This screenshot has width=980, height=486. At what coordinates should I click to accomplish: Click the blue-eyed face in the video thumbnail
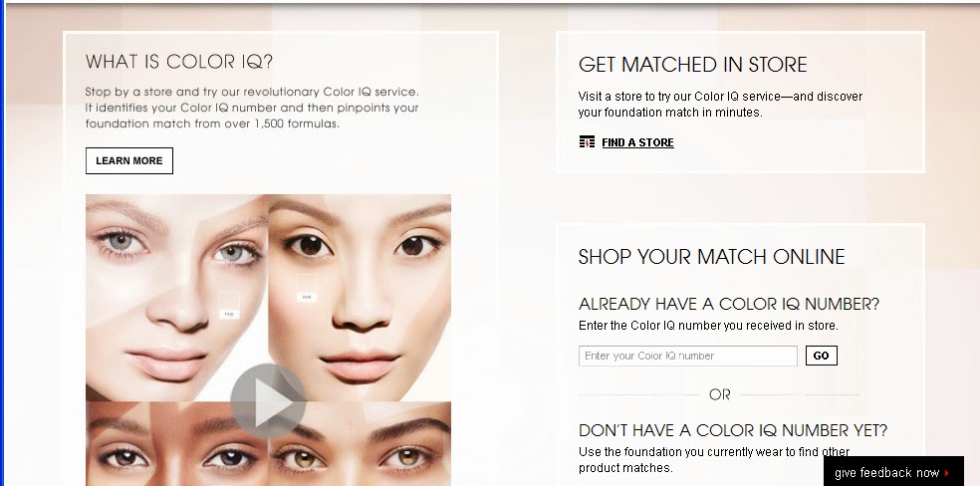click(x=177, y=298)
